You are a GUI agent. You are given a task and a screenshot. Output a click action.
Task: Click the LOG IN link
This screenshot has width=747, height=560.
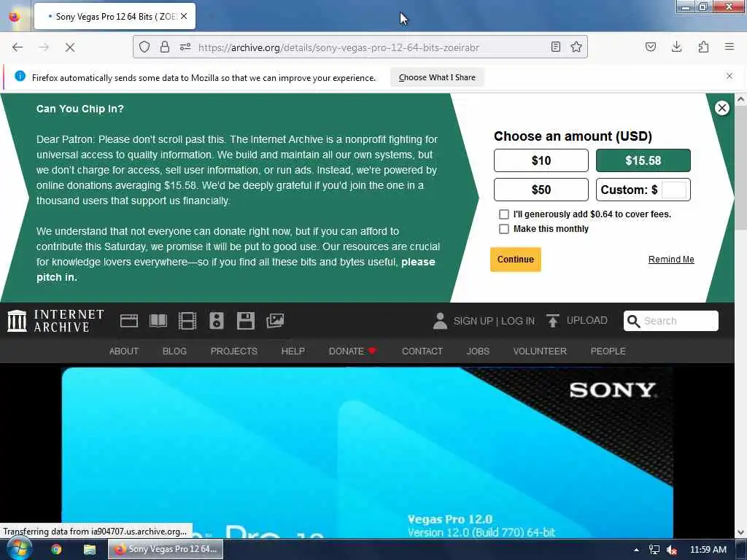click(518, 321)
